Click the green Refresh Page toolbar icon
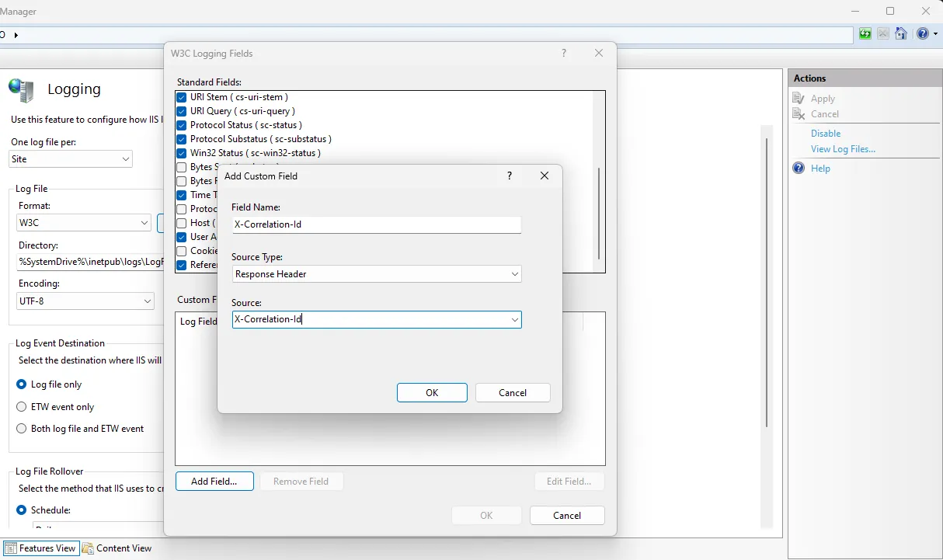This screenshot has width=943, height=560. click(x=865, y=34)
